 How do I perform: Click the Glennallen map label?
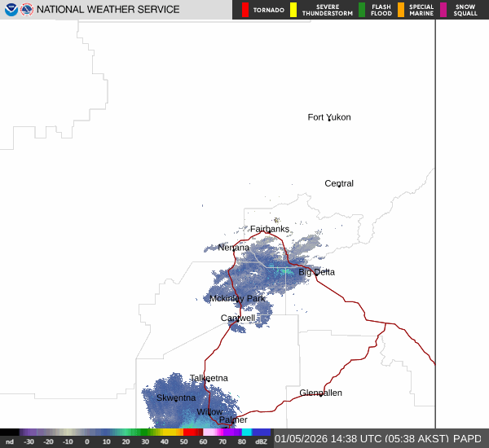pyautogui.click(x=320, y=393)
